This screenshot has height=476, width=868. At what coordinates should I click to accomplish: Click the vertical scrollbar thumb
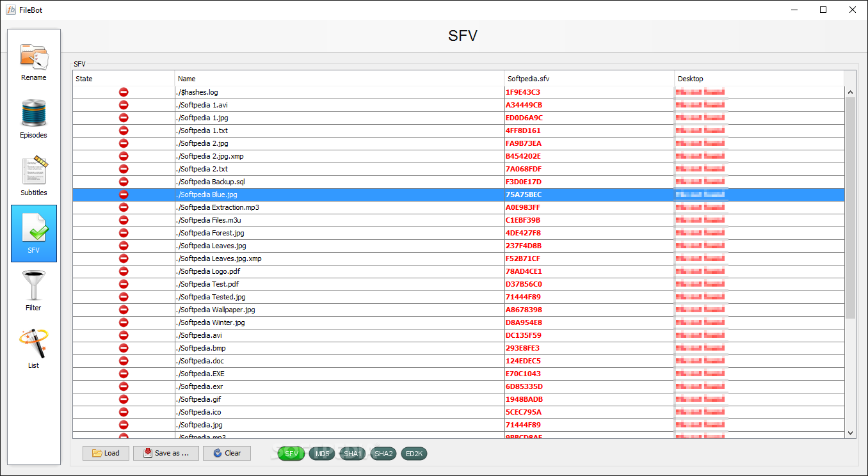tap(850, 208)
